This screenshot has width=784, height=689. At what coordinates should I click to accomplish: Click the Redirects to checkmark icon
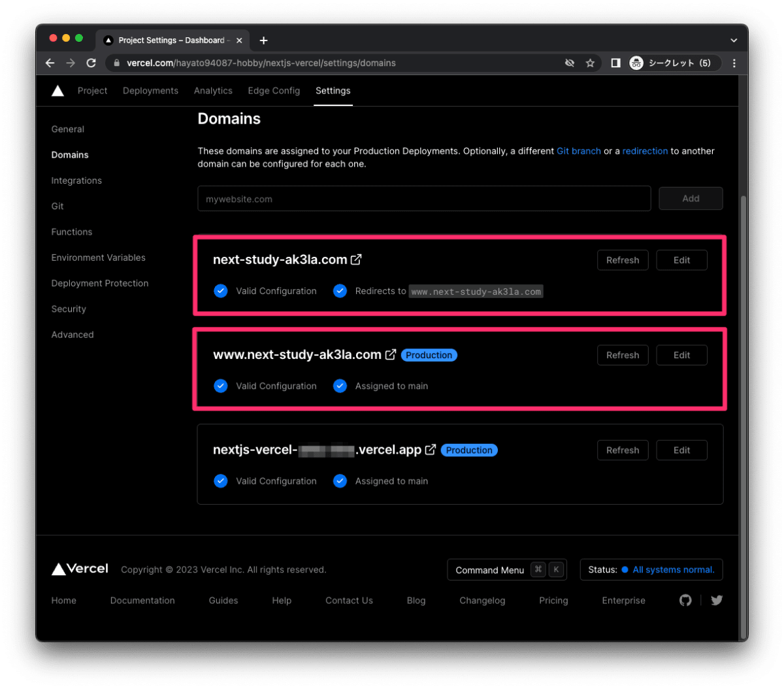340,291
